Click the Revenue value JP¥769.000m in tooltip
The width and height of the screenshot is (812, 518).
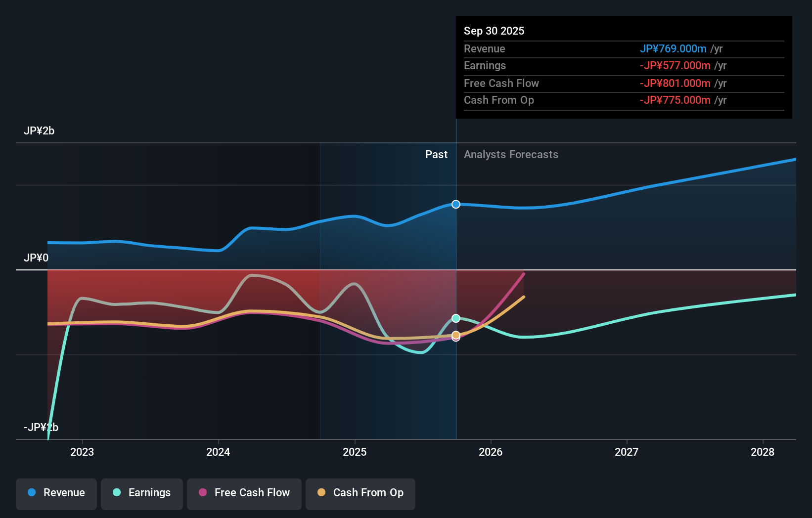(673, 49)
